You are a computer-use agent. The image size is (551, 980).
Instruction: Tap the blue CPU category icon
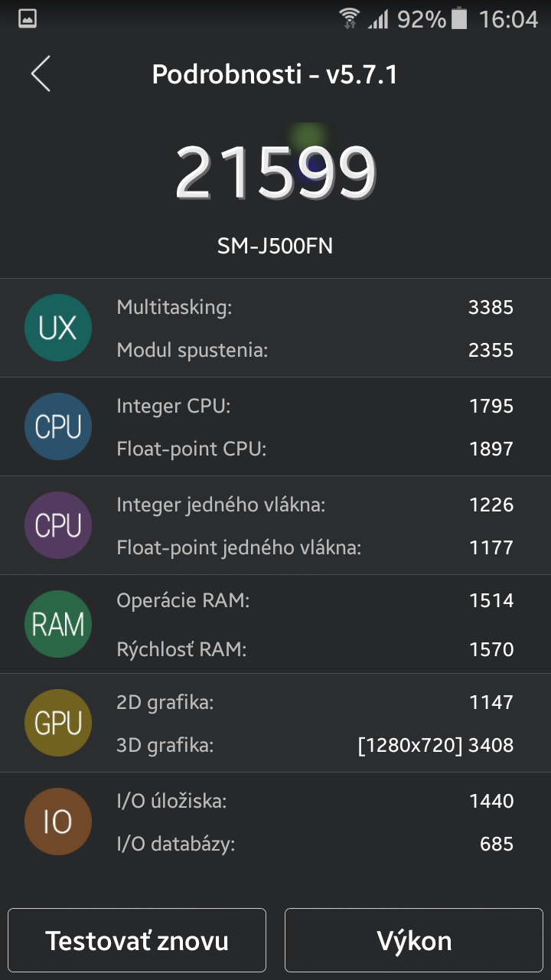58,426
